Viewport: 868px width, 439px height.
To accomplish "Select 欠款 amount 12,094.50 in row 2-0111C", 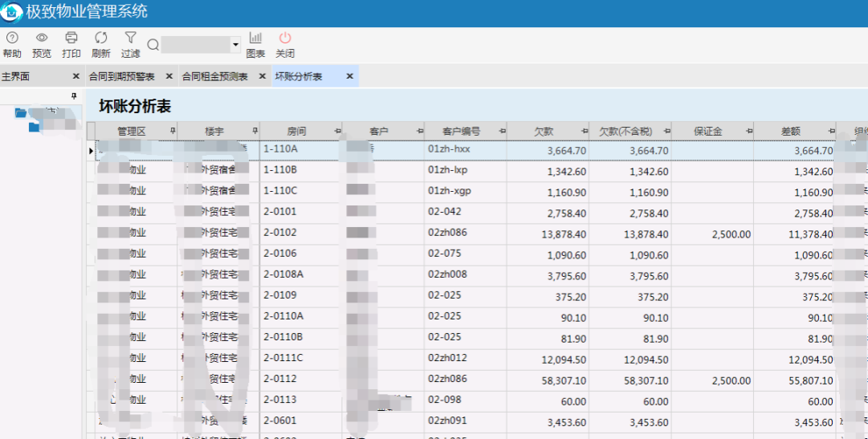I will pos(564,360).
